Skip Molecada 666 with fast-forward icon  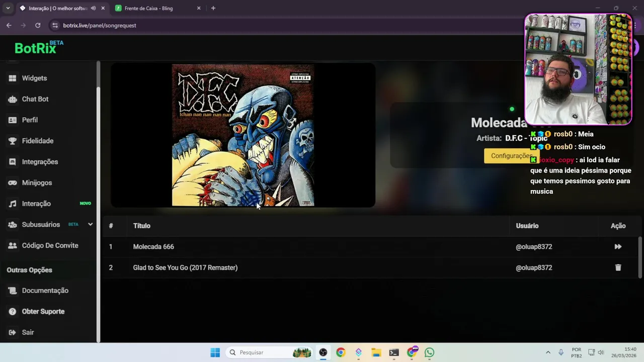(618, 247)
